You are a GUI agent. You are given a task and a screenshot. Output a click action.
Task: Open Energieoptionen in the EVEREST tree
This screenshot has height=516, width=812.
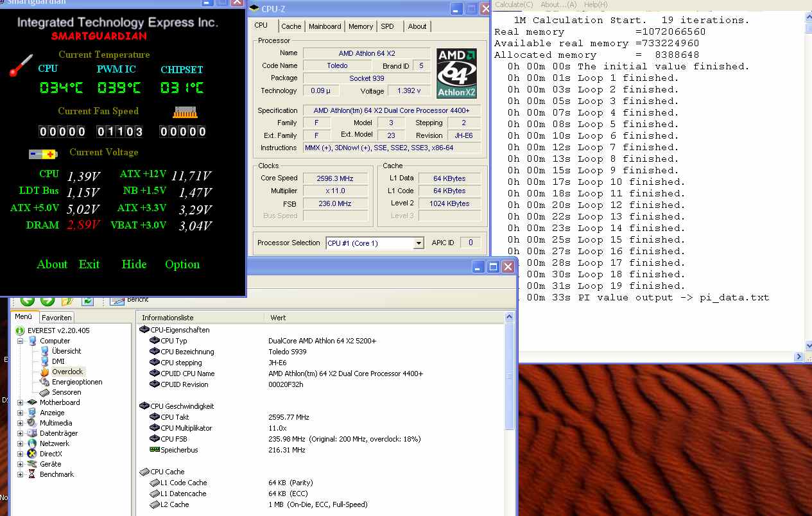(x=77, y=382)
